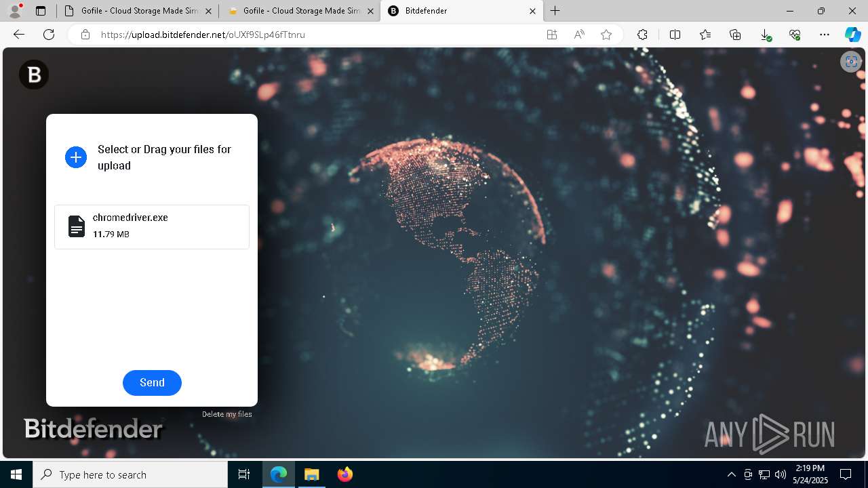
Task: Open the notification center icon
Action: point(846,474)
